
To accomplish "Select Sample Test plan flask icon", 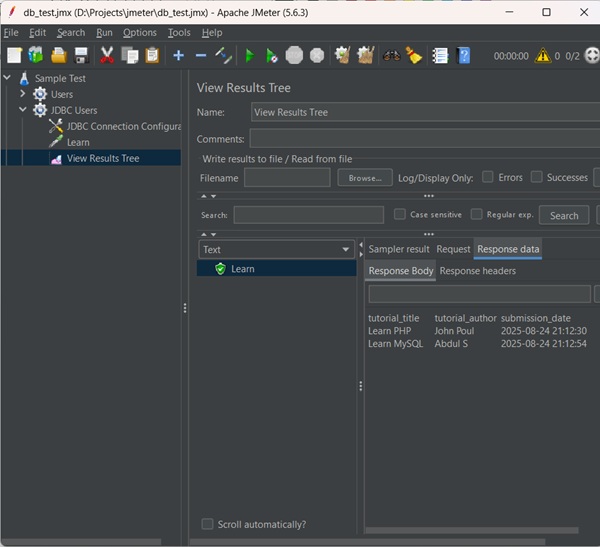I will (x=24, y=78).
